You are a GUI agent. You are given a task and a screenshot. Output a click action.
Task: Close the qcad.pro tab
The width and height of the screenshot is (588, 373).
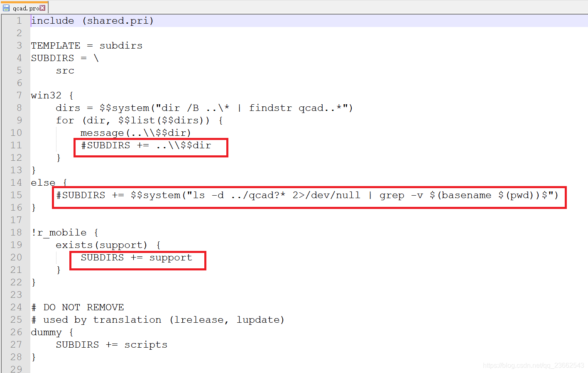42,8
